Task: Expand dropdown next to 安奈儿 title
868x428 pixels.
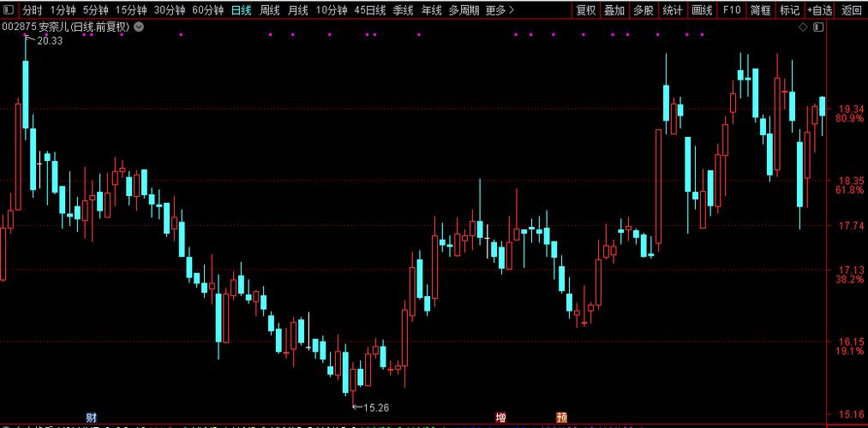Action: [x=139, y=27]
